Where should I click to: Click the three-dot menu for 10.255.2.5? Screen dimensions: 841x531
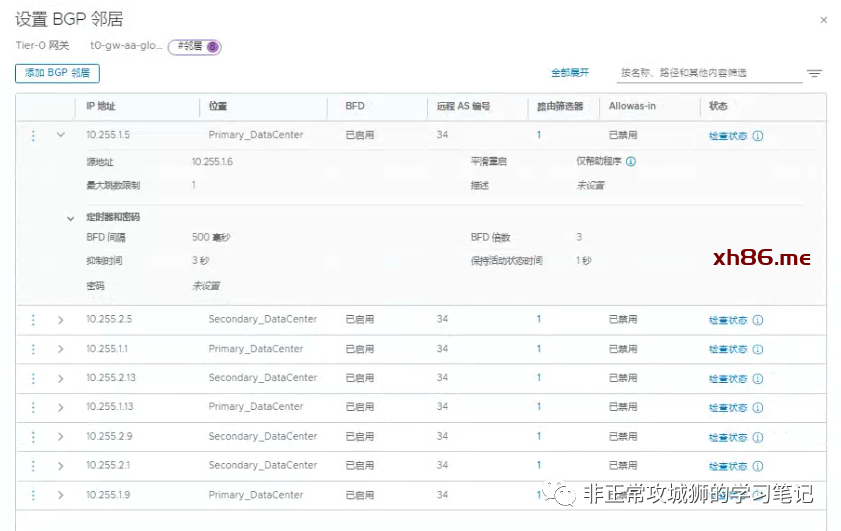(x=33, y=320)
